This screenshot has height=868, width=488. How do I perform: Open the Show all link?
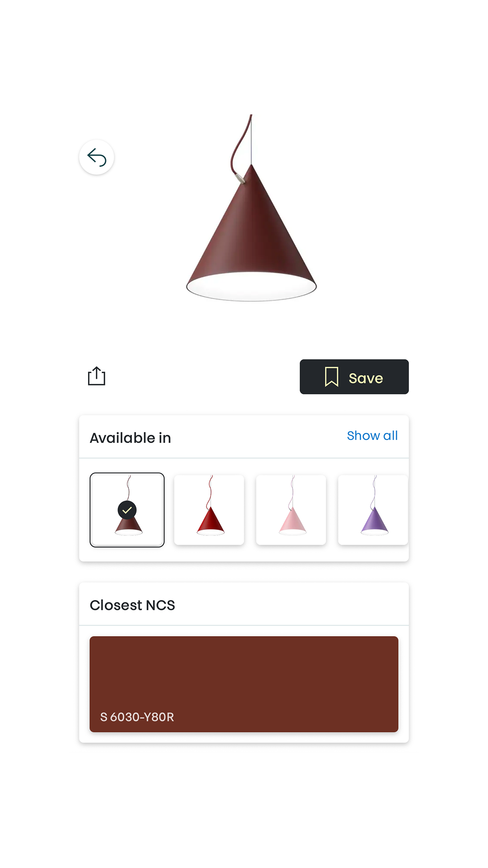tap(372, 435)
